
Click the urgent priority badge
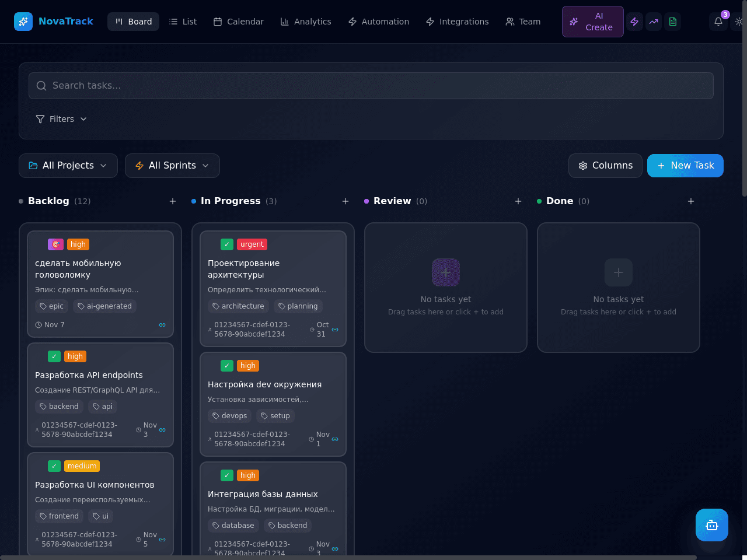pyautogui.click(x=252, y=244)
